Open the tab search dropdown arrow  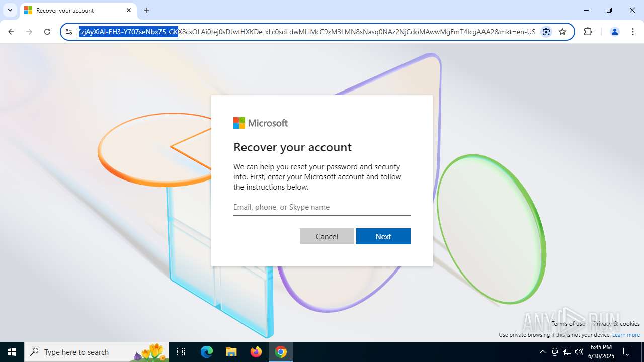10,10
